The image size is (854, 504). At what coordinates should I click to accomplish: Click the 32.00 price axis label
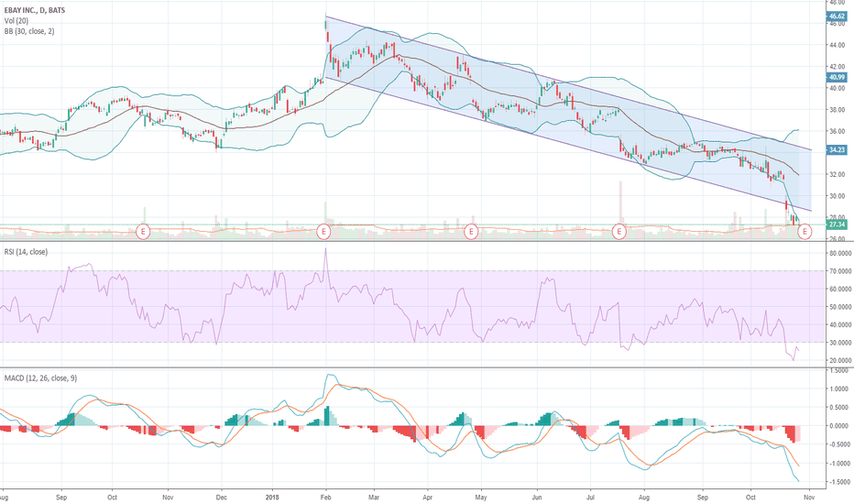838,174
